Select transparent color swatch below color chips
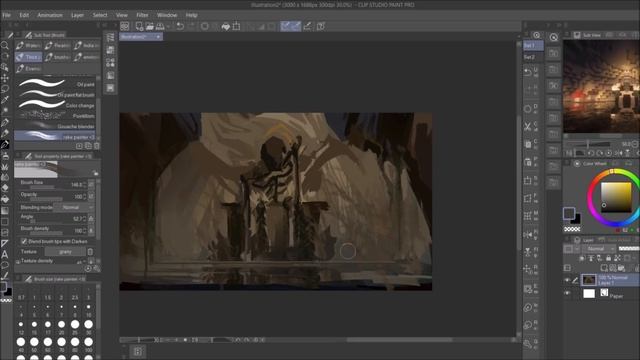This screenshot has height=360, width=640. pyautogui.click(x=572, y=229)
